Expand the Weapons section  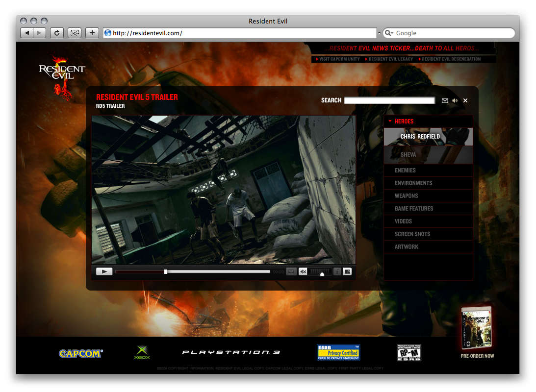406,196
